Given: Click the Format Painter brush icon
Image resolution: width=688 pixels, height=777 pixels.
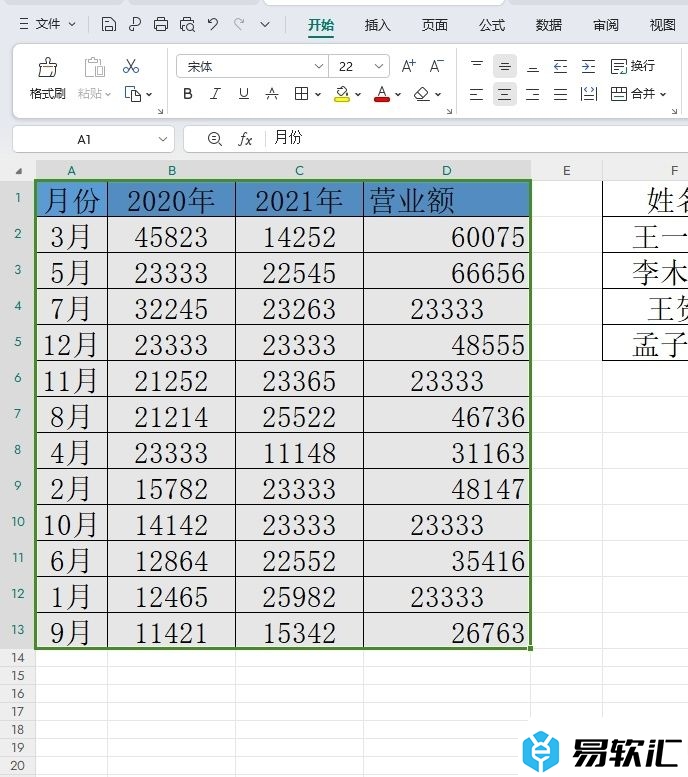Looking at the screenshot, I should coord(48,67).
